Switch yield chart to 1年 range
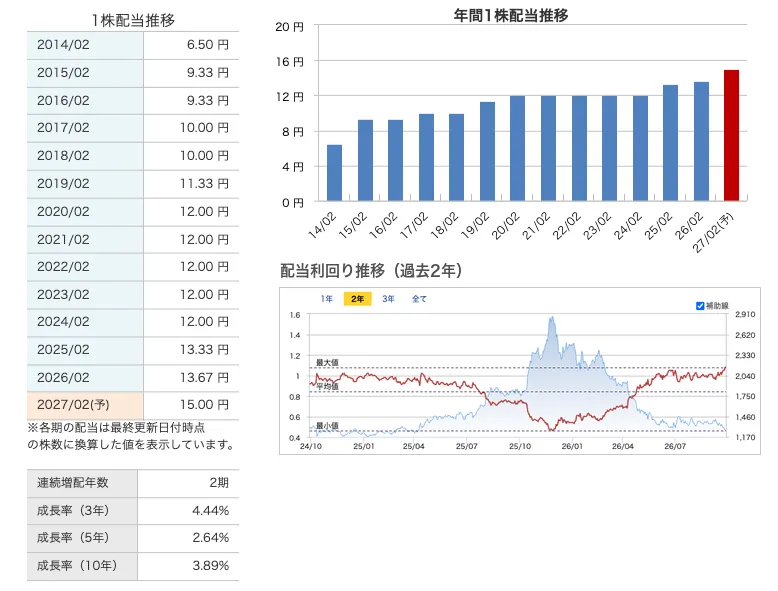The image size is (778, 591). click(x=326, y=299)
